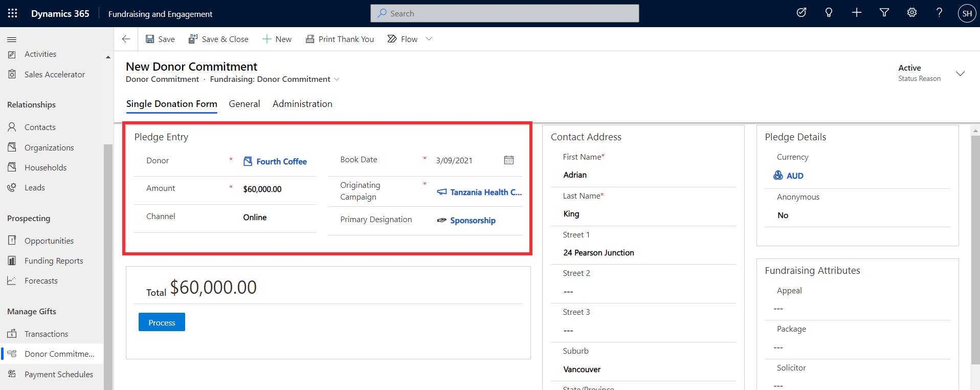
Task: Expand the header status chevron
Action: (960, 73)
